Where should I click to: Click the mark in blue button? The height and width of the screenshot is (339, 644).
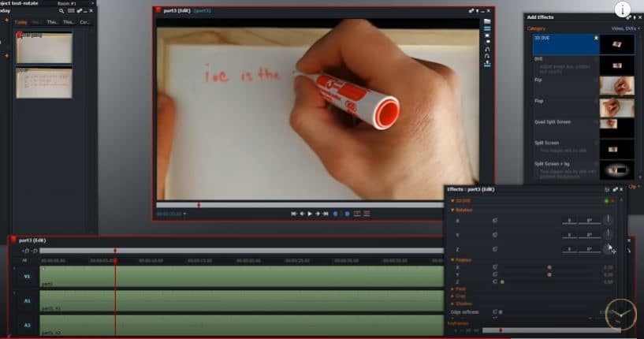[x=336, y=214]
